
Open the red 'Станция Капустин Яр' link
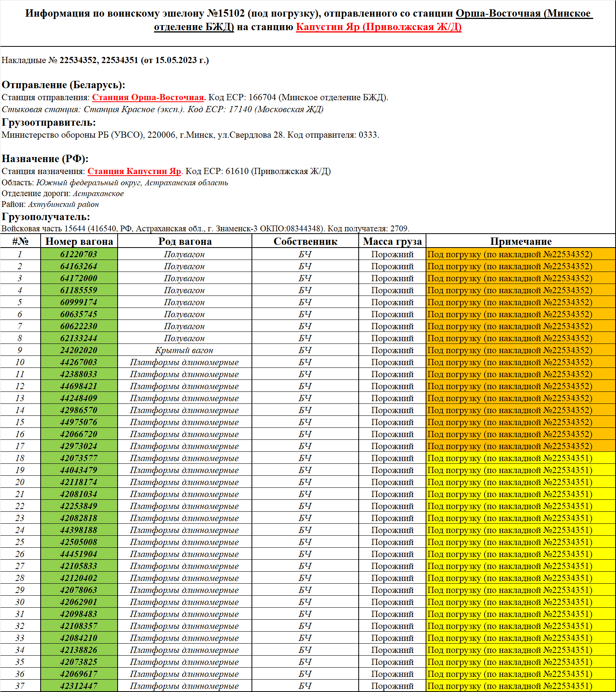coord(134,171)
